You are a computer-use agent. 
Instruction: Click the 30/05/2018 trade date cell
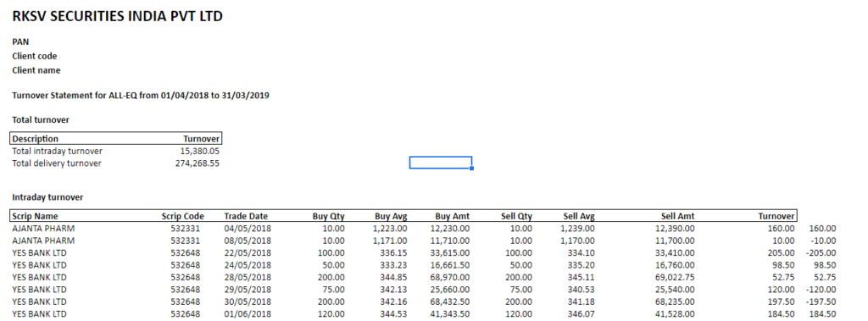(x=248, y=302)
